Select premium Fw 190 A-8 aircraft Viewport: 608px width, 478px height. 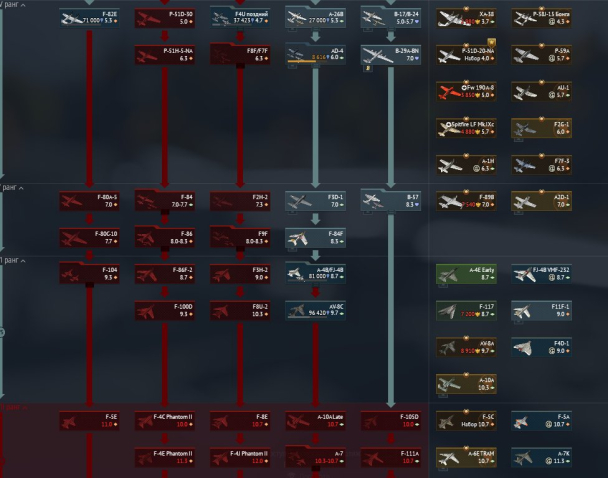coord(466,91)
